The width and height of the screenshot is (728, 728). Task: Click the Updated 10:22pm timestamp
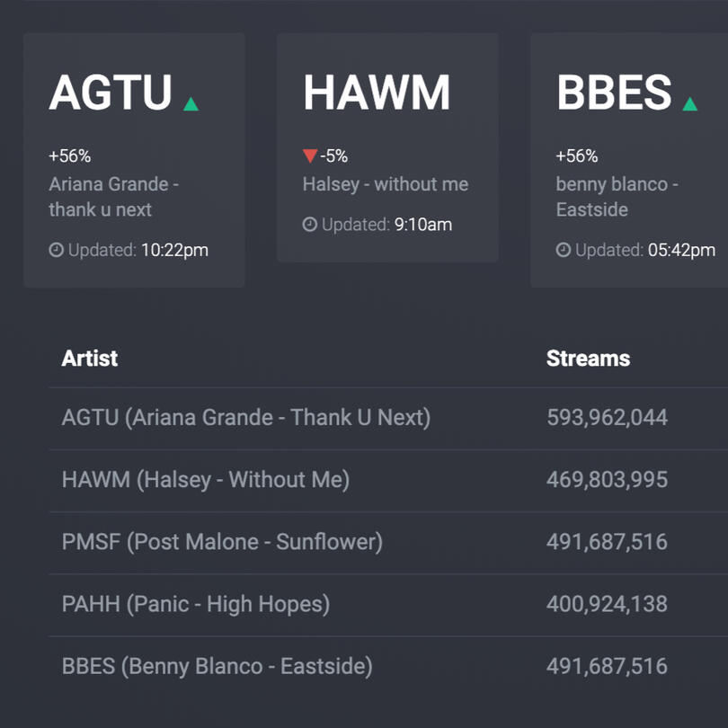coord(138,250)
